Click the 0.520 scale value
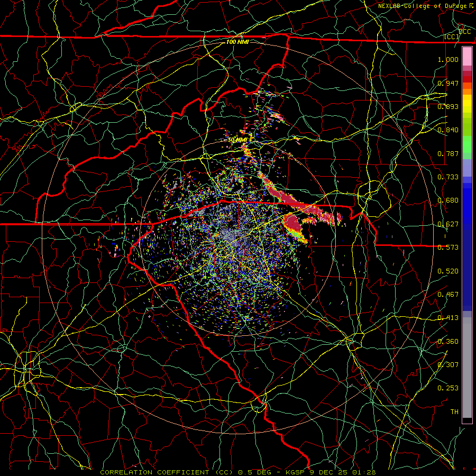 click(448, 271)
